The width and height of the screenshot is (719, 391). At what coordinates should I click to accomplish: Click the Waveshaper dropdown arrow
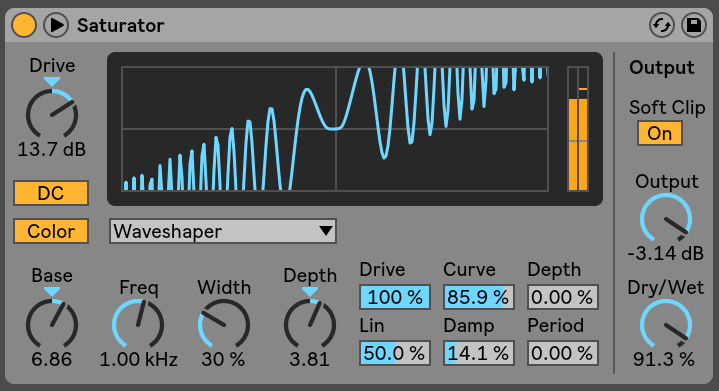coord(326,231)
